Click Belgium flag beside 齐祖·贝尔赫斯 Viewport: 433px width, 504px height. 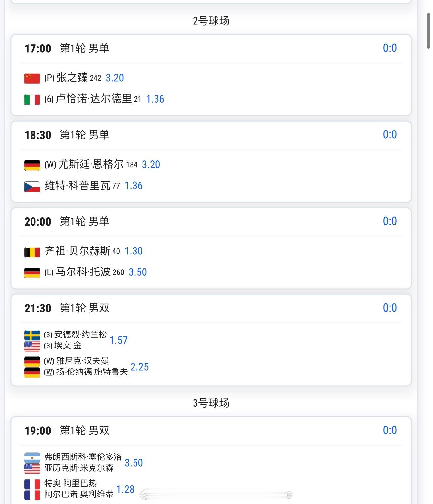click(32, 252)
